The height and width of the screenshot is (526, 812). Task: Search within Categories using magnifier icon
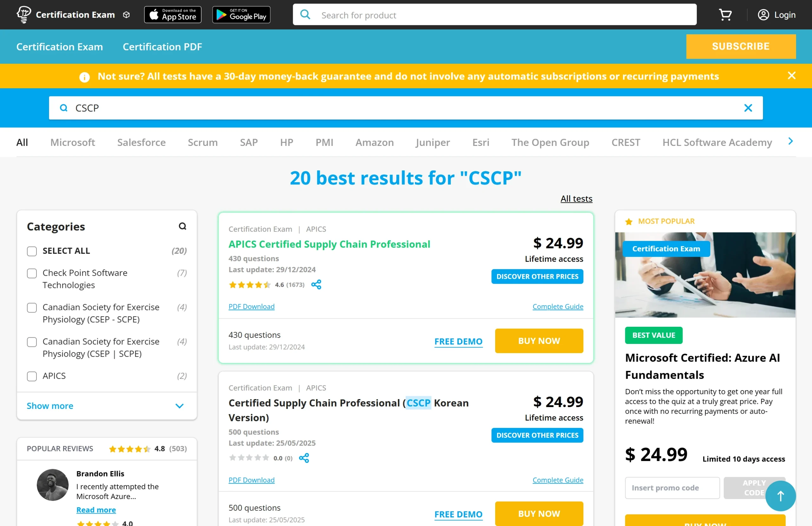(x=182, y=226)
